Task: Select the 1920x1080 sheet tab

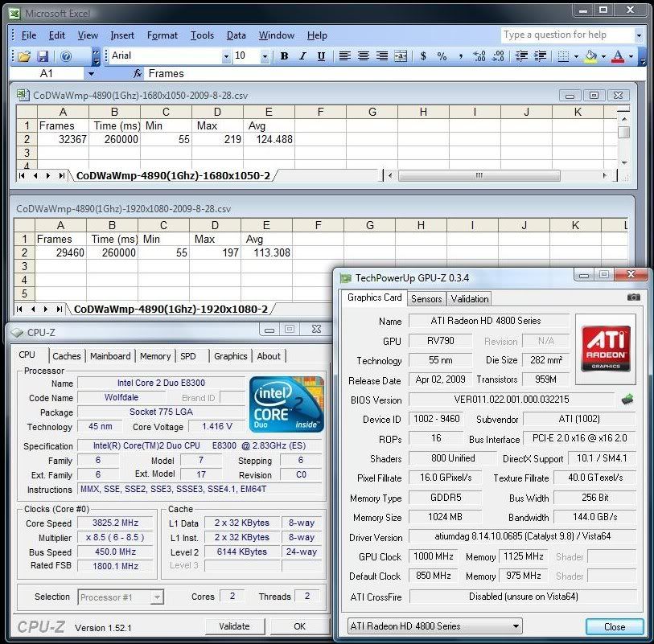Action: 171,309
